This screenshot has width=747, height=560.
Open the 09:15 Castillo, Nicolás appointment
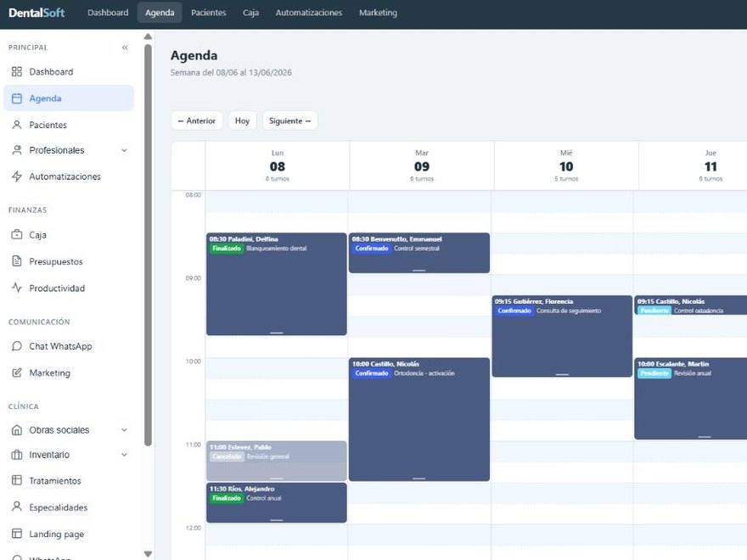(691, 305)
